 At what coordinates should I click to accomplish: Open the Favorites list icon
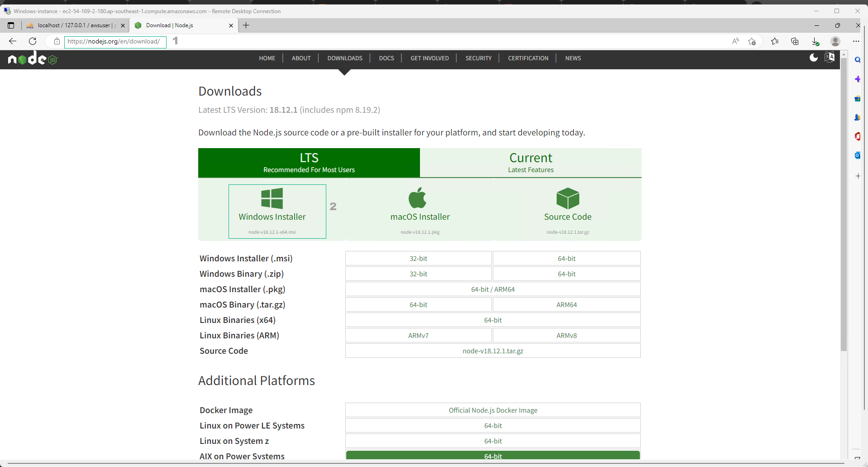(775, 41)
